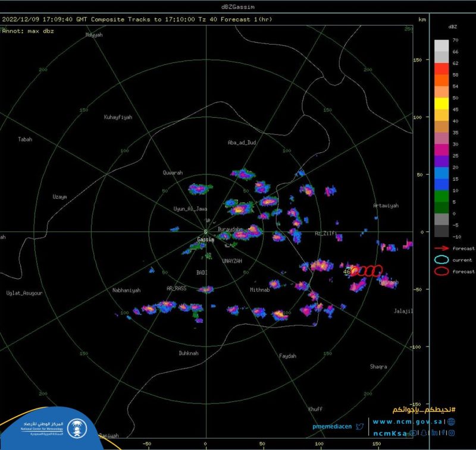476x450 pixels.
Task: Pick the light gray swatch below the 70 dBZ label
Action: 441,46
